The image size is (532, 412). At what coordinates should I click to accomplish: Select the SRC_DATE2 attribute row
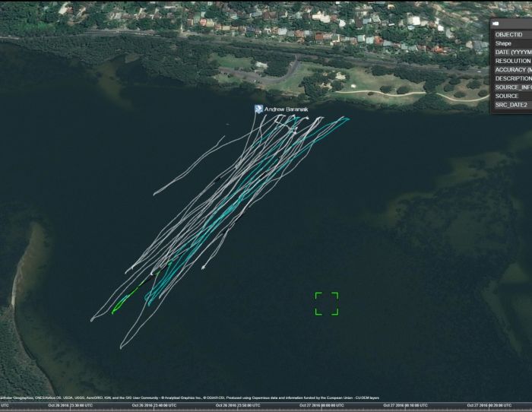tap(511, 105)
